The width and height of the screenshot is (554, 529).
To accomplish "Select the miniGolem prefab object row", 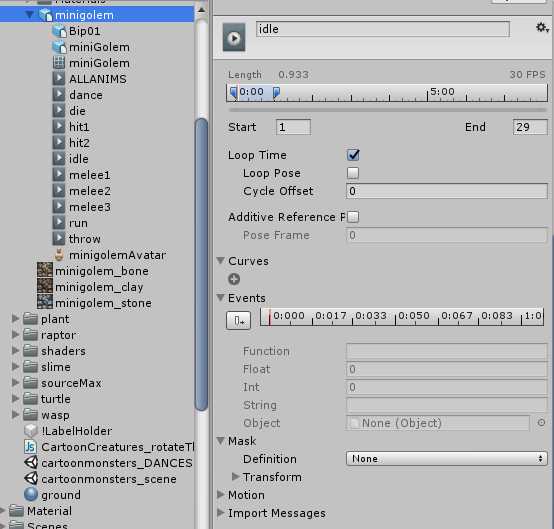I will click(91, 47).
